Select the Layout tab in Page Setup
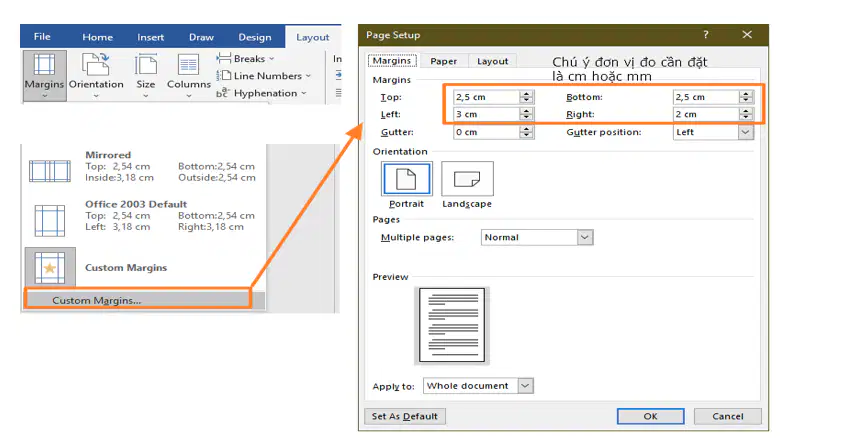851x438 pixels. [x=492, y=61]
